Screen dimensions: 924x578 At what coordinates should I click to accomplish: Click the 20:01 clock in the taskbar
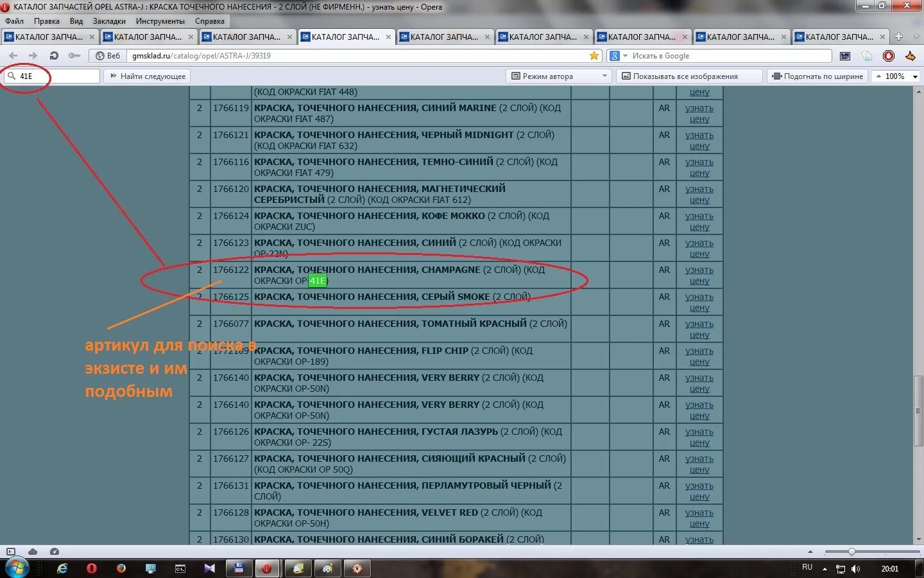coord(889,569)
